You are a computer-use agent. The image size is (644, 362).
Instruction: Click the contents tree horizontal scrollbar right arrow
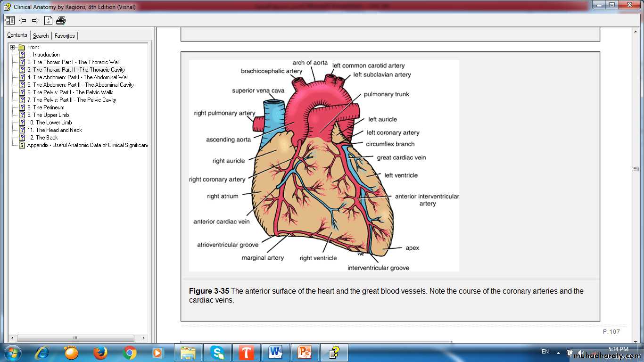click(x=144, y=338)
